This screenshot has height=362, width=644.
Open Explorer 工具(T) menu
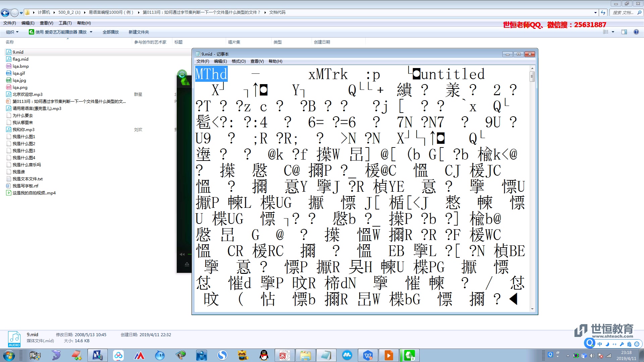[65, 23]
